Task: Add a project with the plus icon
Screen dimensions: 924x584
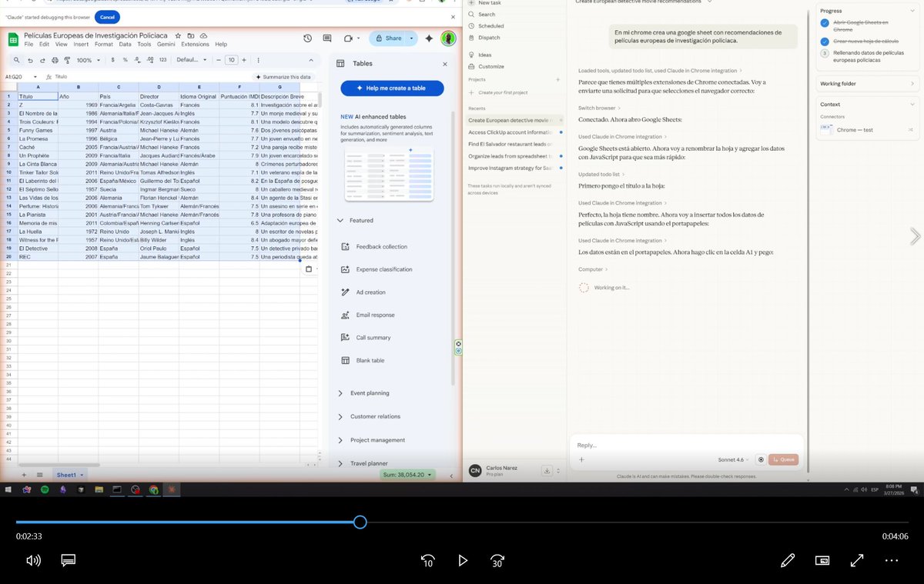Action: [558, 79]
